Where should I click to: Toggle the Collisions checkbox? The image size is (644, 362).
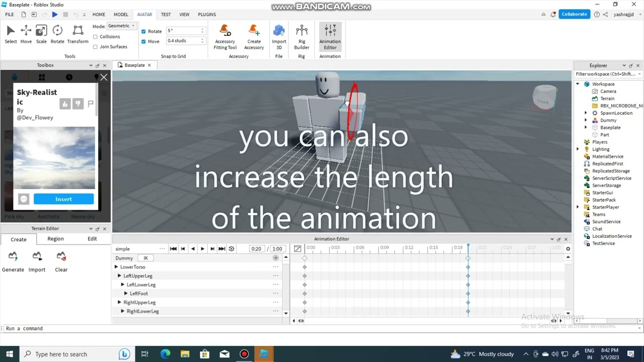(95, 37)
